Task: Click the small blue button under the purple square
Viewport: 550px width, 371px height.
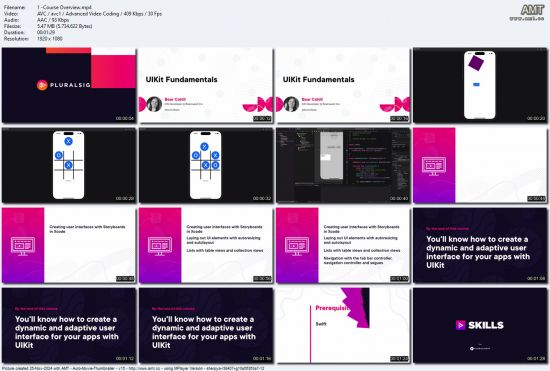Action: (476, 85)
